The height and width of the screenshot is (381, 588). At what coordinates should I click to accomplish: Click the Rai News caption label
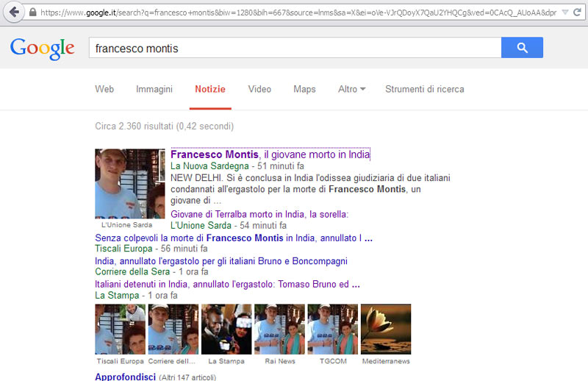coord(280,361)
